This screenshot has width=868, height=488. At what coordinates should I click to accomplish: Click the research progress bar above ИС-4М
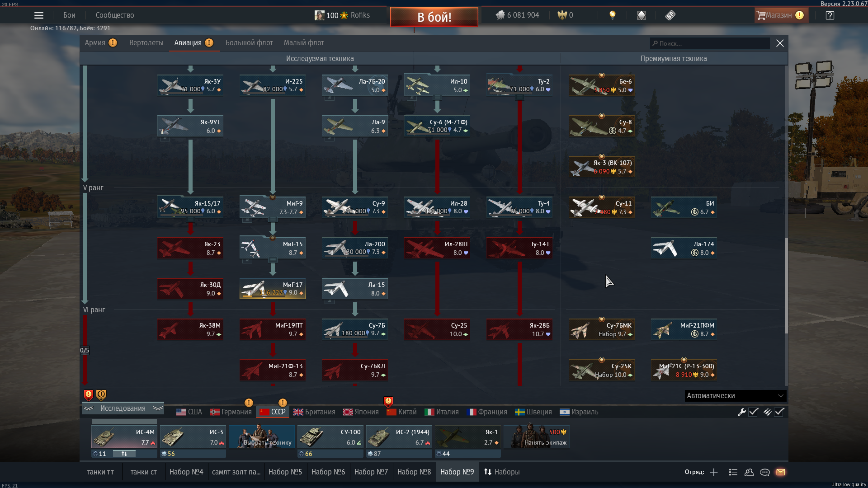tap(124, 421)
